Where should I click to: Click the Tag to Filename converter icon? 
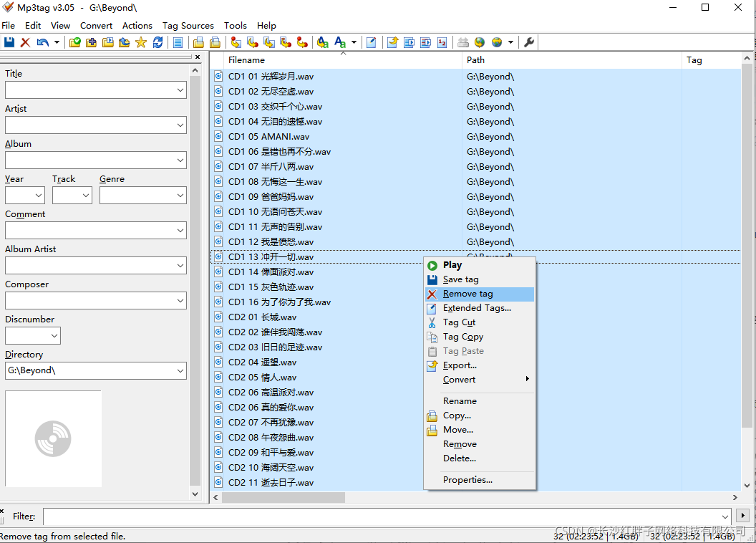pyautogui.click(x=236, y=42)
